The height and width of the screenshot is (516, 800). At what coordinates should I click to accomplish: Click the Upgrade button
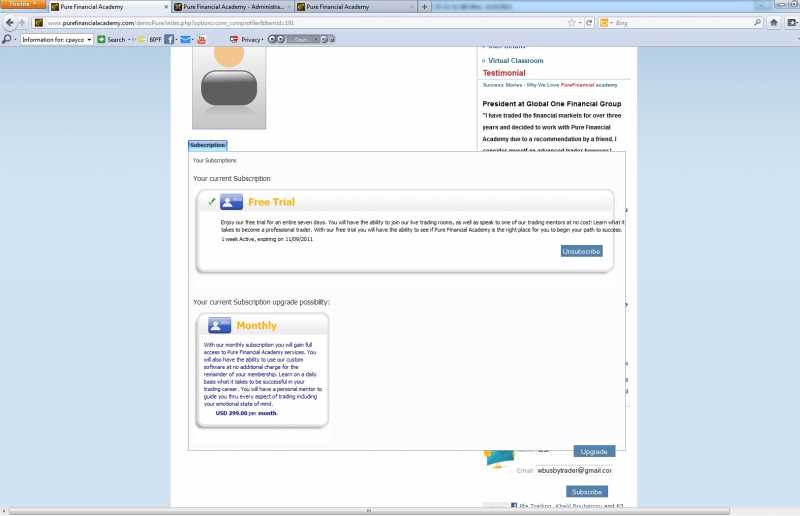[x=594, y=452]
